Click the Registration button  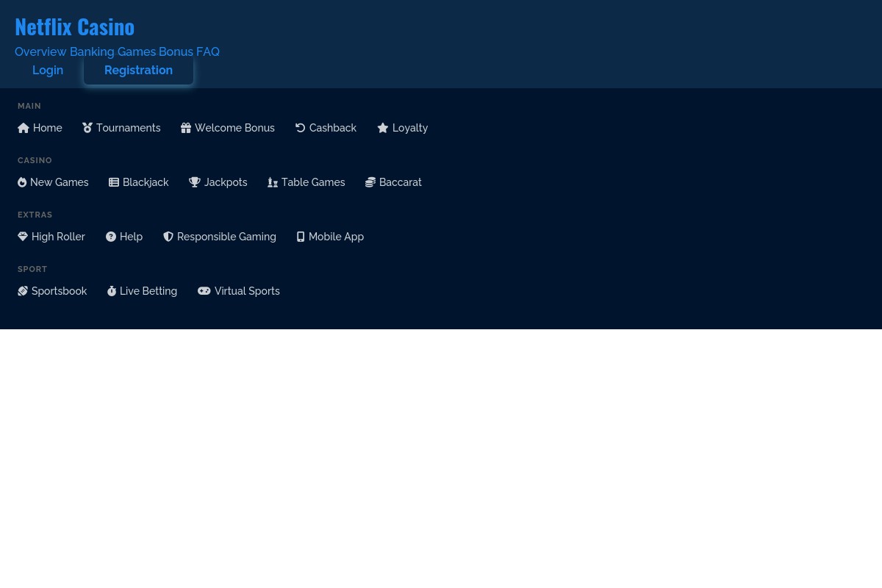pos(138,71)
